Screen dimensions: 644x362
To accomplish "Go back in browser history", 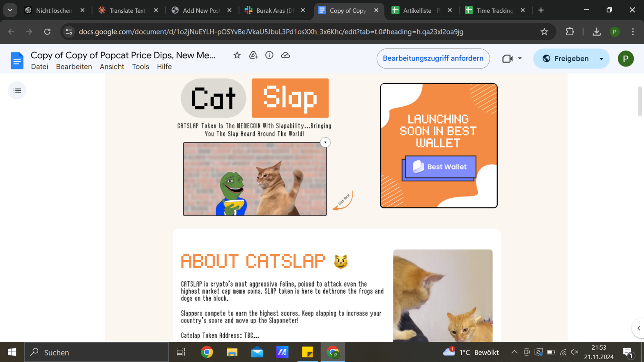I will [x=11, y=32].
